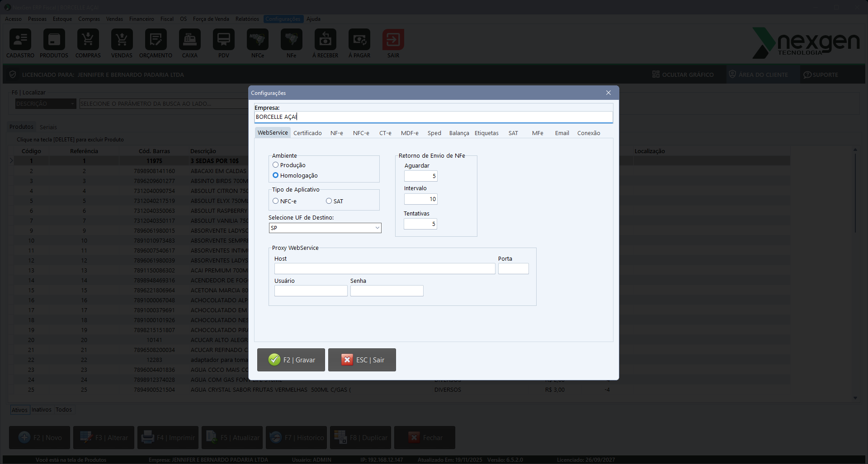The image size is (868, 464).
Task: Select the NFC-e application type radio
Action: (275, 201)
